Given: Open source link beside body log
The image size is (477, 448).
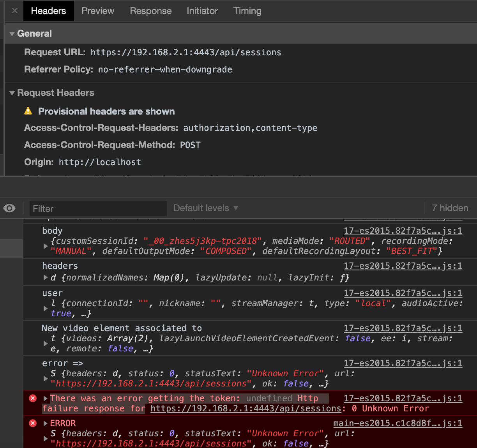Looking at the screenshot, I should (403, 231).
